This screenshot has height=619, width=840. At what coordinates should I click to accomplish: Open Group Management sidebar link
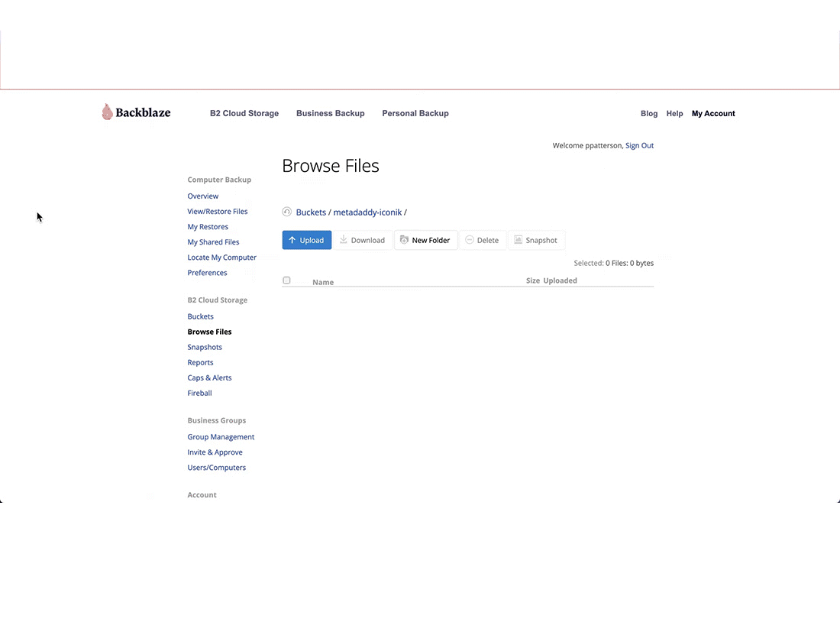point(221,437)
